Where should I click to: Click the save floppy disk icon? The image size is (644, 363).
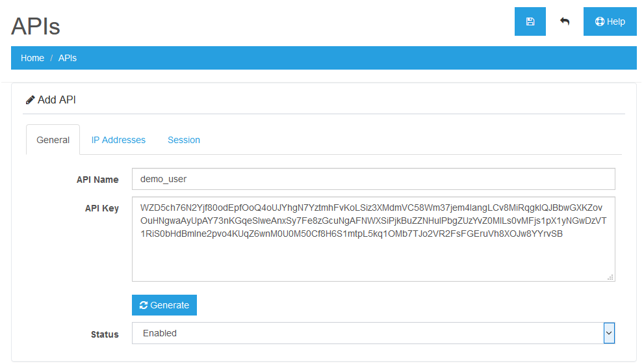(x=530, y=21)
